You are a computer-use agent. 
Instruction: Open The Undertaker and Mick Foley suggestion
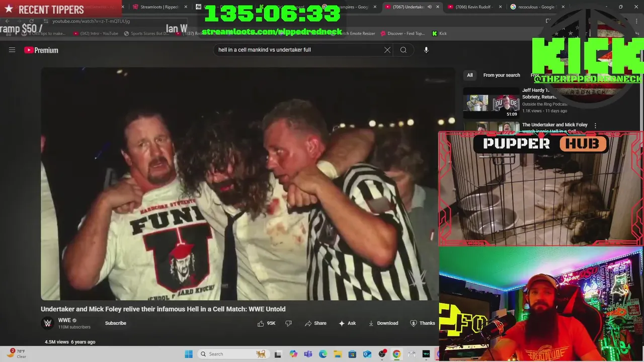click(554, 125)
